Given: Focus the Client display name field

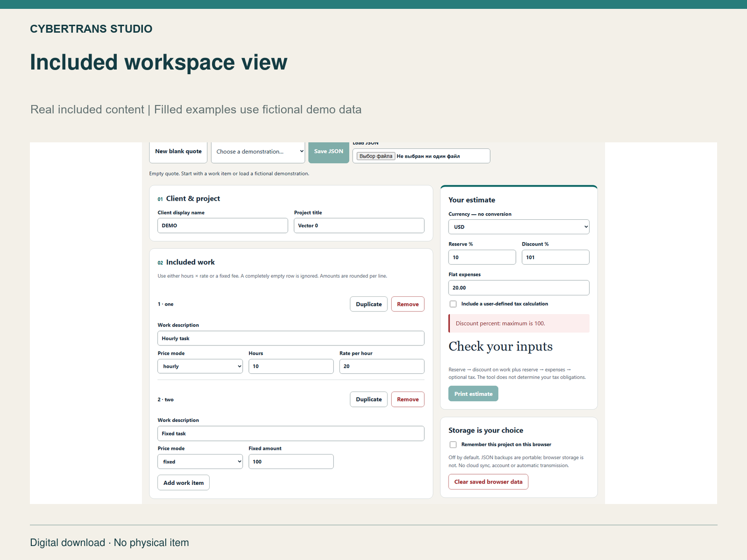Looking at the screenshot, I should click(223, 225).
